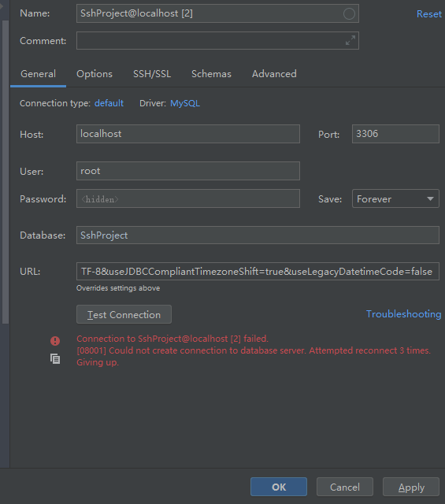Image resolution: width=445 pixels, height=504 pixels.
Task: Click the Test Connection button
Action: pyautogui.click(x=124, y=314)
